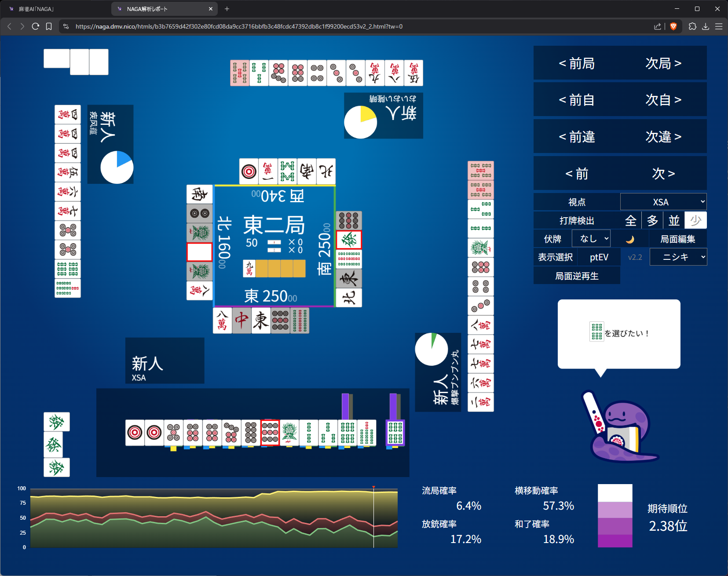Click the browser reload icon

point(36,26)
